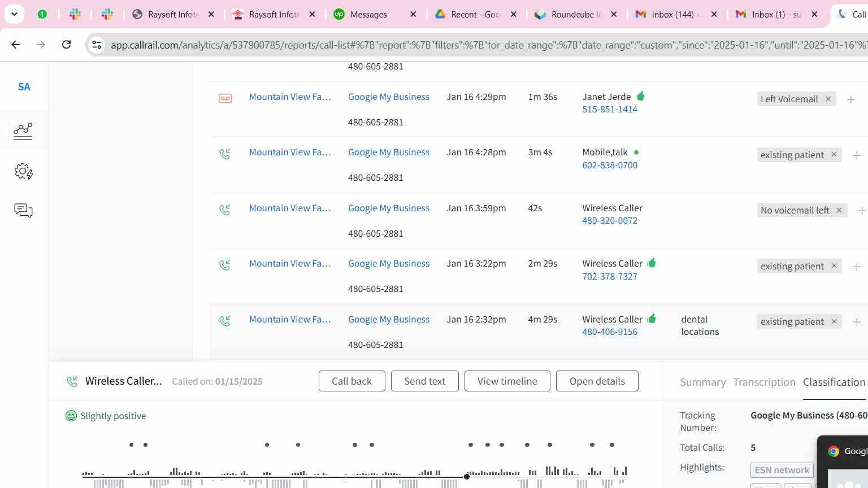
Task: Remove existing patient tag on 702-378-7327 row
Action: coord(834,265)
